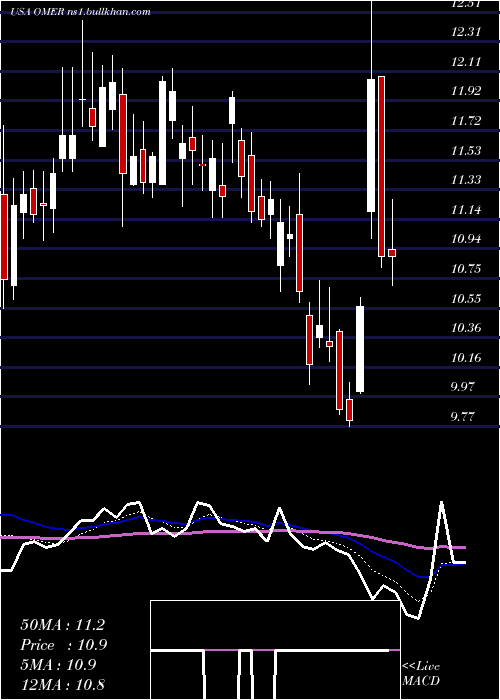The width and height of the screenshot is (500, 700).
Task: Click the 10.94 price axis label
Action: (x=468, y=239)
